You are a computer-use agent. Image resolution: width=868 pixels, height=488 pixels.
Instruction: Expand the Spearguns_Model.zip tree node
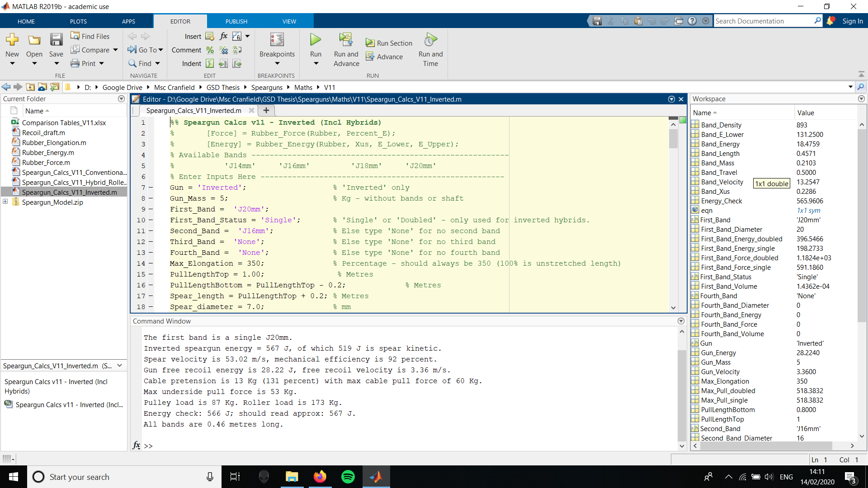[5, 202]
